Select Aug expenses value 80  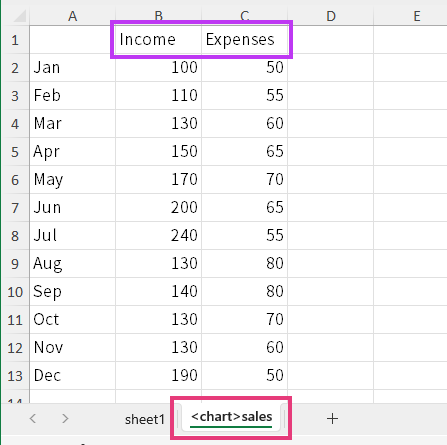click(245, 264)
